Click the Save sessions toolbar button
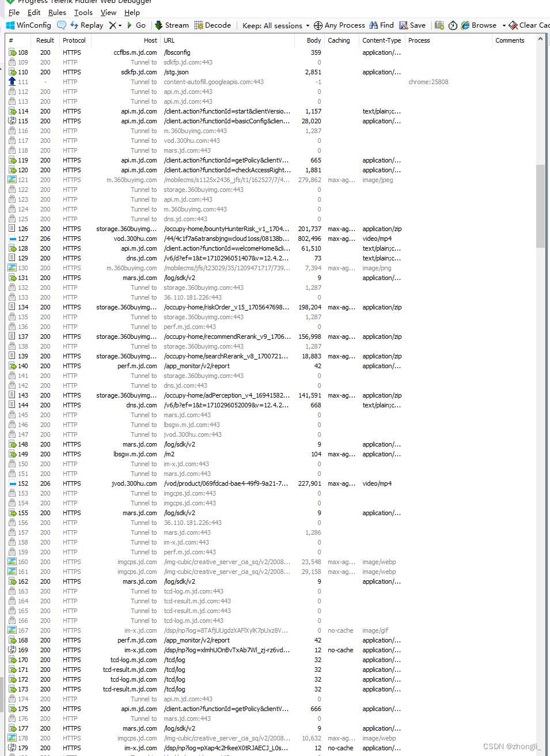 (412, 25)
